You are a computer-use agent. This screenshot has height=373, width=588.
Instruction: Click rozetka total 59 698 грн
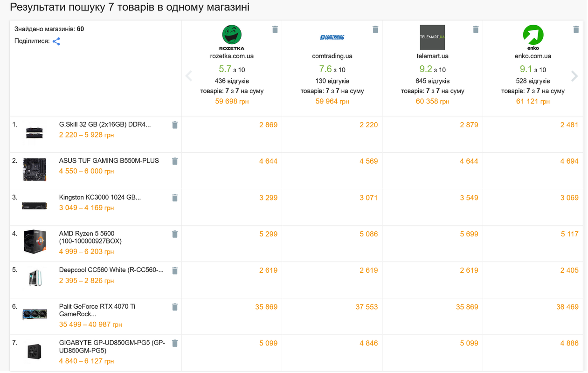pos(232,101)
